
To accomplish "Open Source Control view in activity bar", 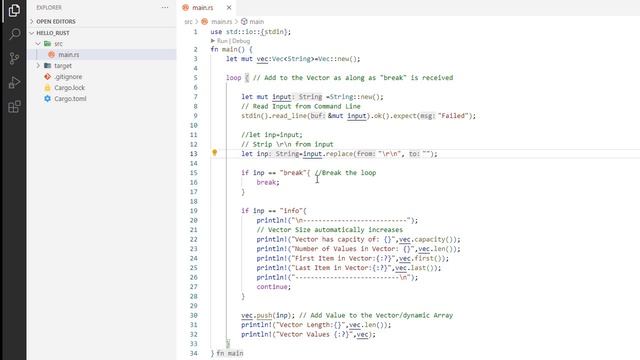I will pos(14,58).
